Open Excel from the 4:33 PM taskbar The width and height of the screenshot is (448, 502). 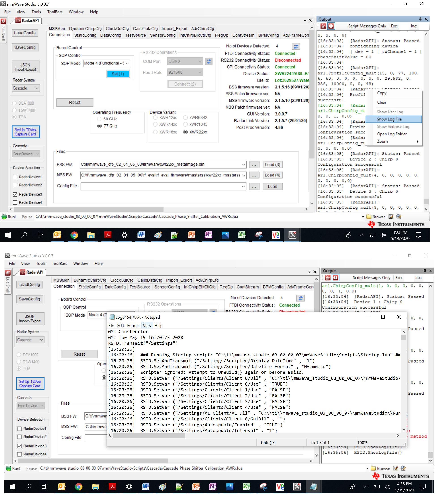[x=242, y=235]
